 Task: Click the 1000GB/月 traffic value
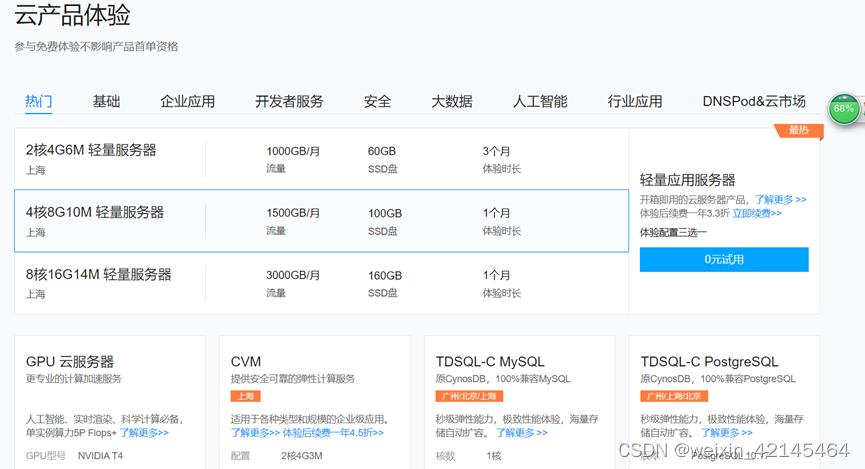293,151
